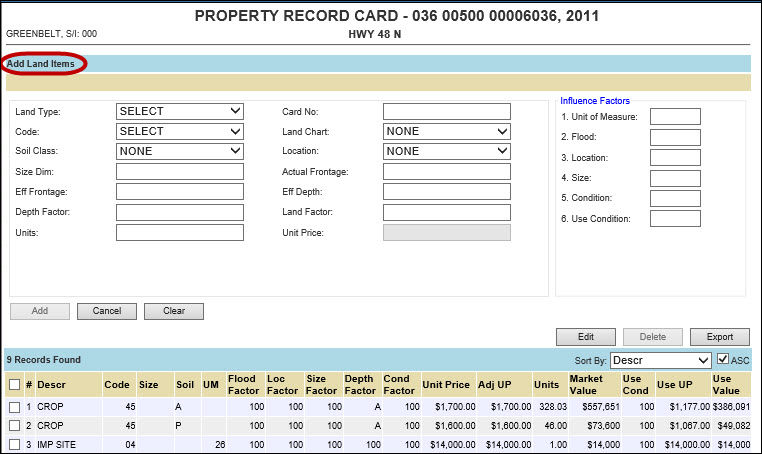This screenshot has width=762, height=454.
Task: Select the checkbox for record 1 CROP
Action: tap(14, 407)
